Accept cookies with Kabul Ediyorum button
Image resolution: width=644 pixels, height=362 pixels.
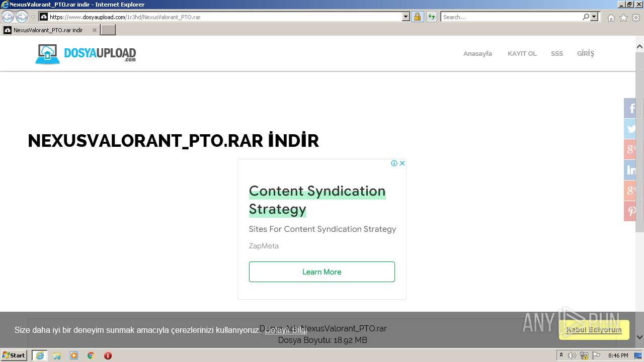(594, 330)
